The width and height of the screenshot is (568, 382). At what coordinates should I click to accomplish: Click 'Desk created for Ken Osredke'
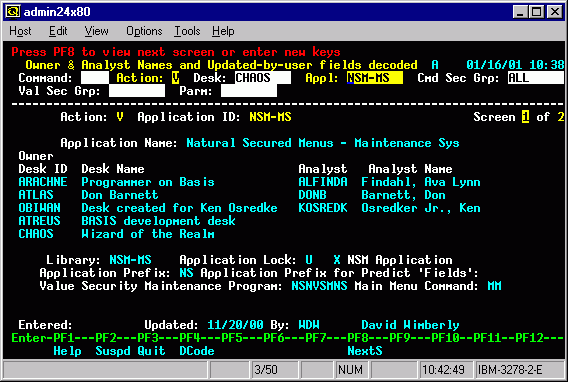coord(179,208)
